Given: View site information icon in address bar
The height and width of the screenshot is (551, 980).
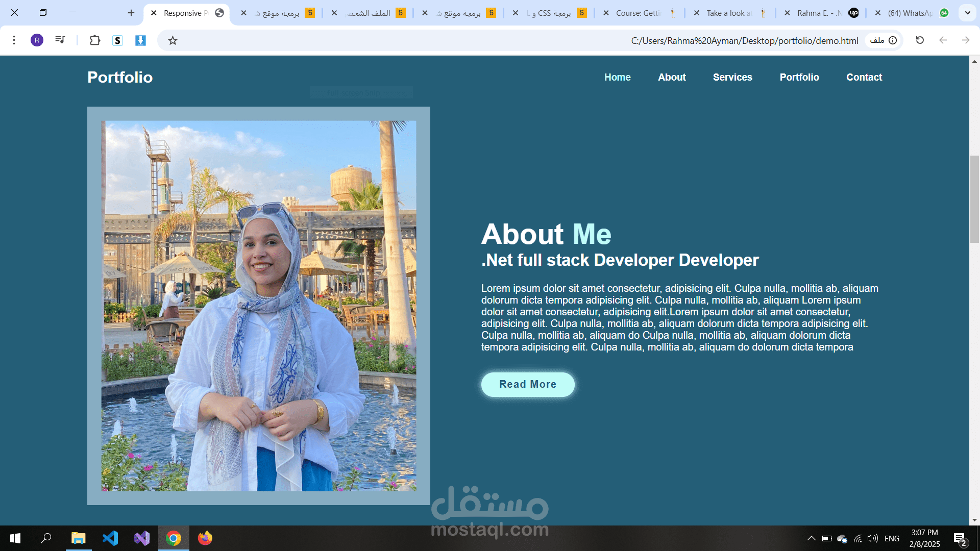Looking at the screenshot, I should coord(893,40).
